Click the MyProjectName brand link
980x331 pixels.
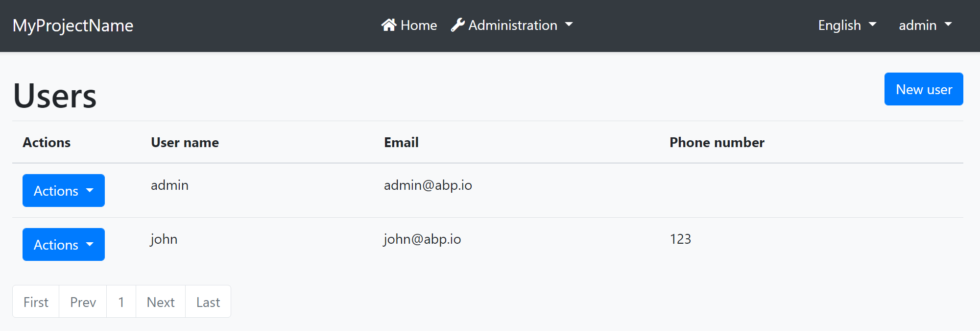point(73,25)
